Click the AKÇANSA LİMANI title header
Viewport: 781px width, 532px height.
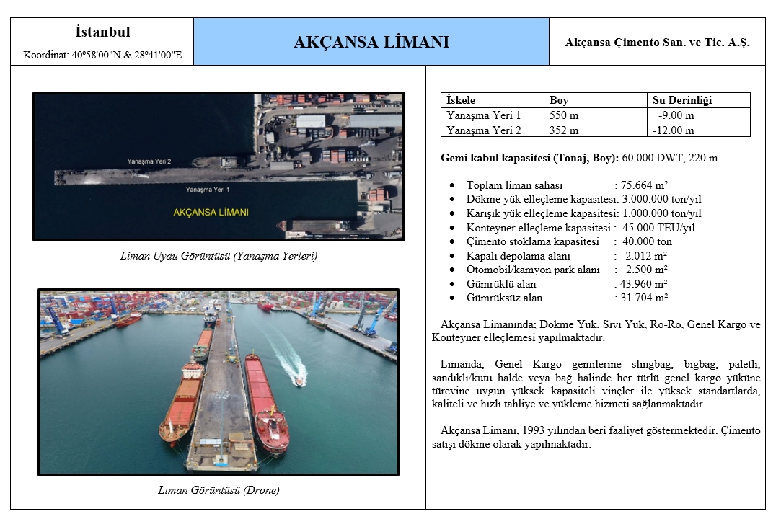click(x=371, y=41)
